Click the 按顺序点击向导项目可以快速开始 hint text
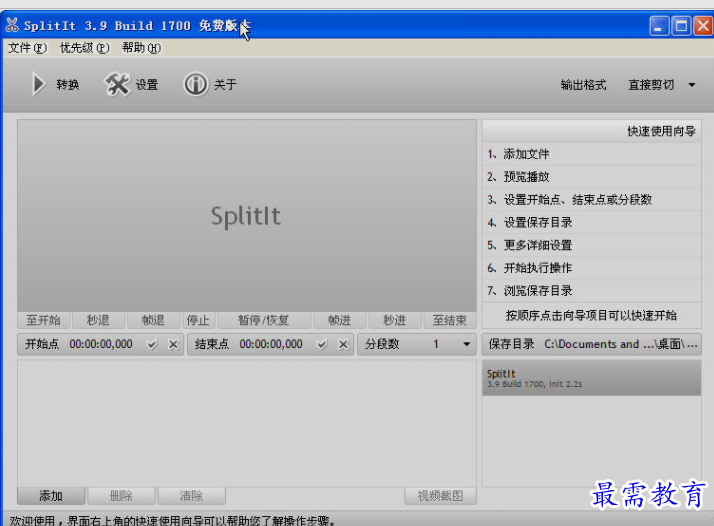This screenshot has width=714, height=526. pyautogui.click(x=591, y=316)
